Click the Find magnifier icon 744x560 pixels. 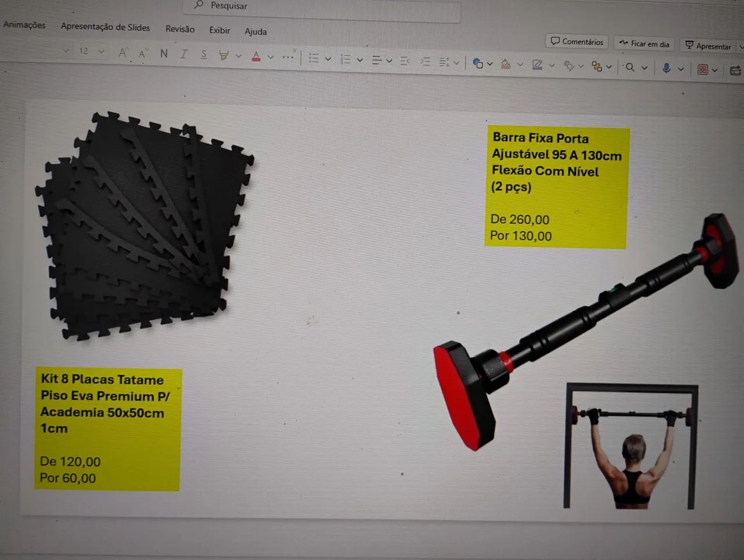pos(629,67)
